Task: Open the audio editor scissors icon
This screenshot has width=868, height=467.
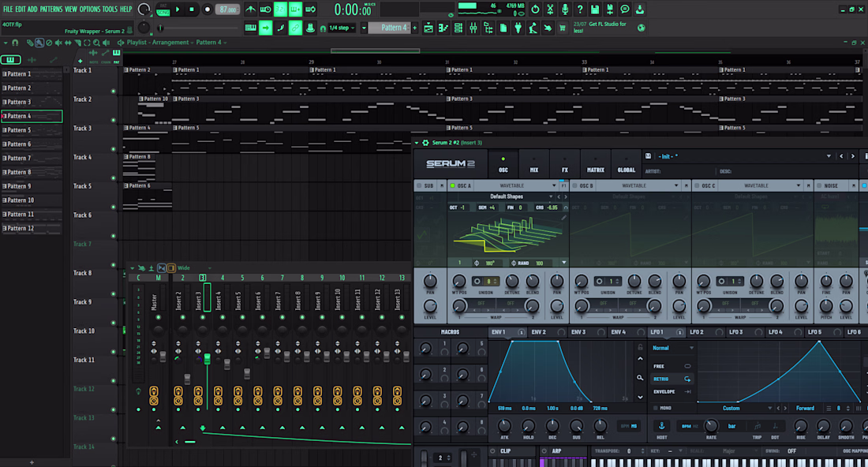Action: 550,9
